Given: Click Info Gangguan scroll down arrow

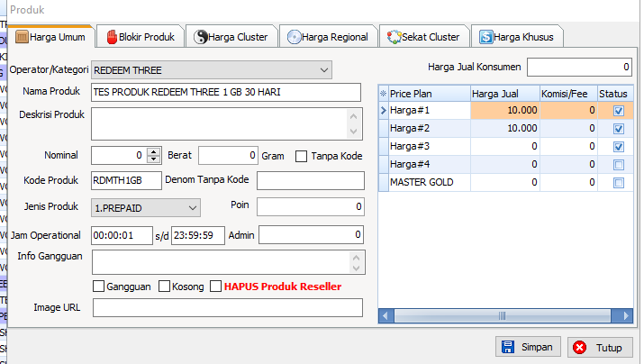Looking at the screenshot, I should [x=356, y=268].
